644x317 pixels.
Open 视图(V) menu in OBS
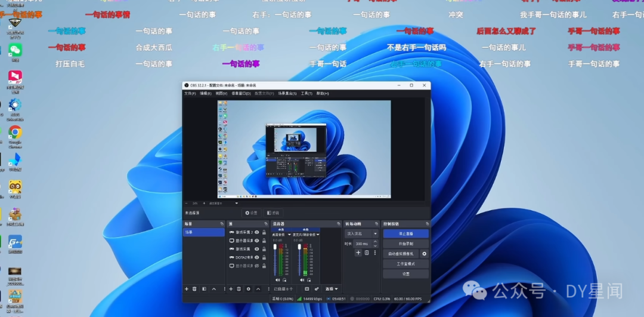click(221, 93)
